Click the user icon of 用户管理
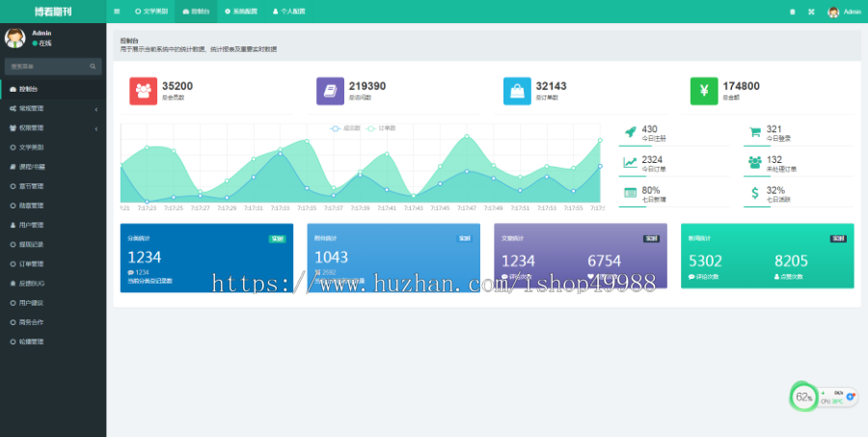868x437 pixels. 14,226
